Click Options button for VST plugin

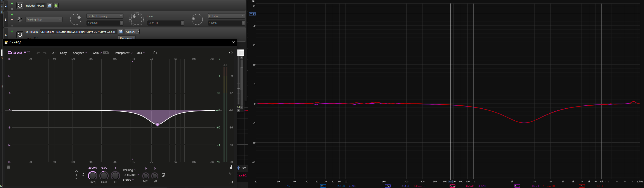(131, 32)
